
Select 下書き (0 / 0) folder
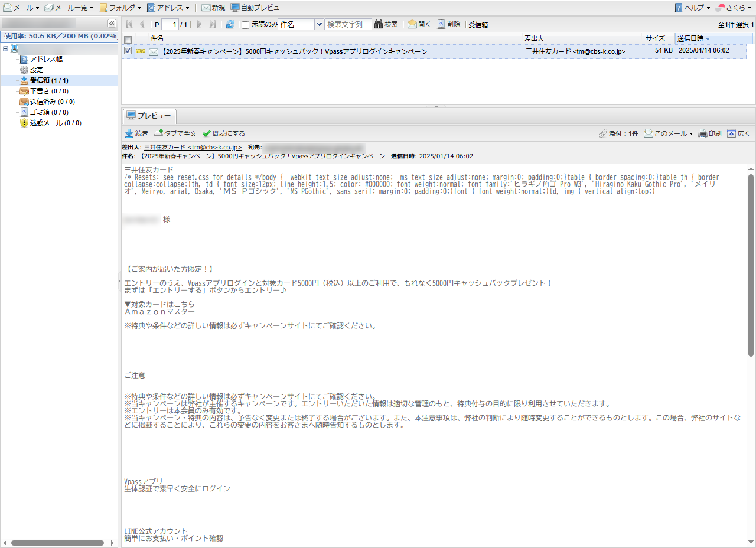pyautogui.click(x=49, y=91)
